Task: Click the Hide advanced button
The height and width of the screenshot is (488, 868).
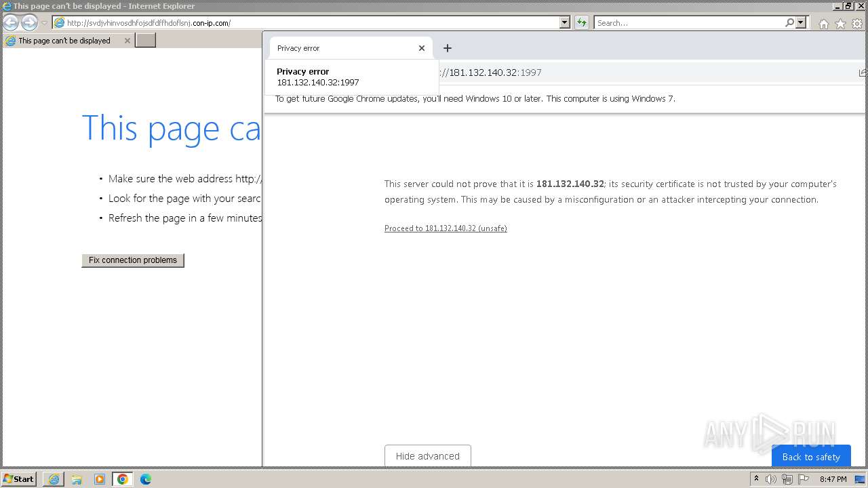Action: point(427,456)
